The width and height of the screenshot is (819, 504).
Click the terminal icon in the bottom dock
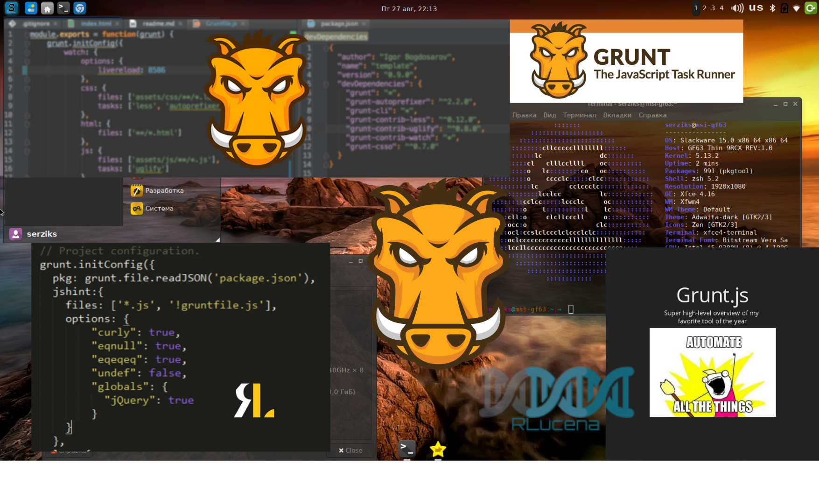coord(407,449)
